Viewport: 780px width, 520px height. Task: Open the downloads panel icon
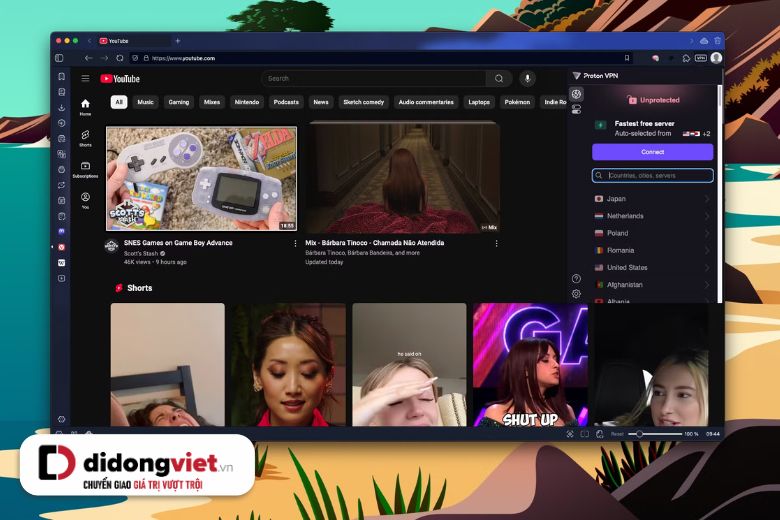point(61,107)
